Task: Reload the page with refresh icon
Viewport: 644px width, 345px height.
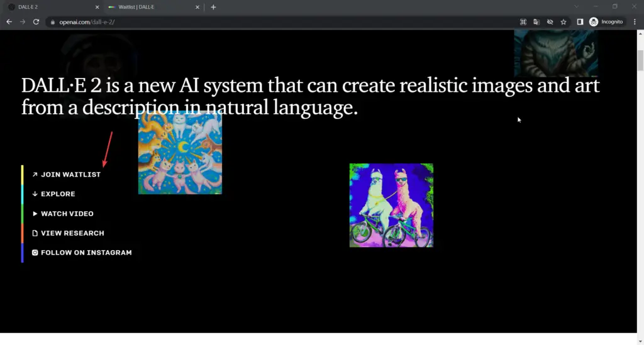Action: tap(36, 22)
